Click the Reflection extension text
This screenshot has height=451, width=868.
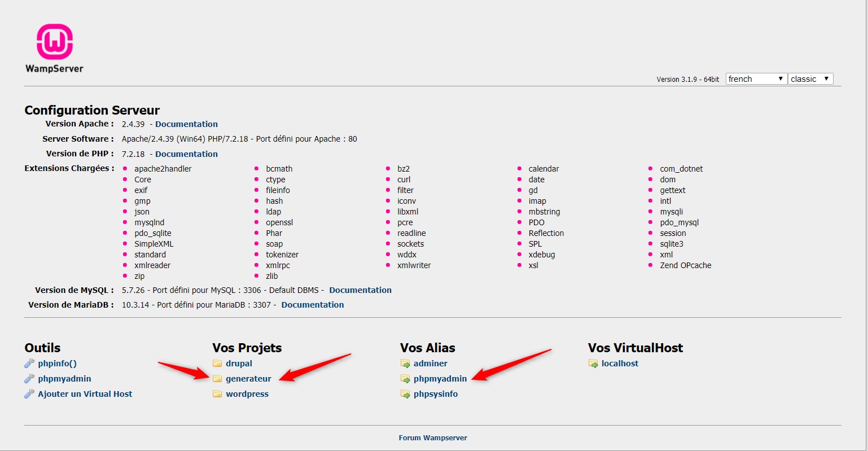[x=546, y=233]
